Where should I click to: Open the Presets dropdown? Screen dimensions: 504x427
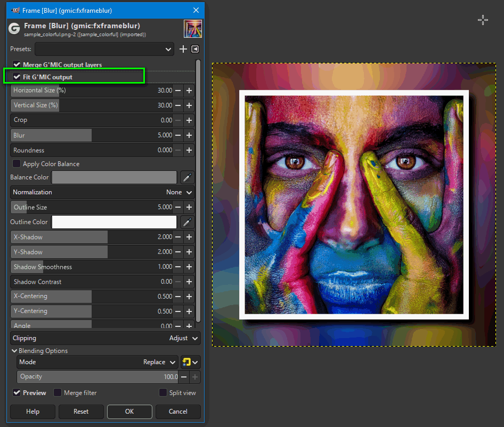click(x=104, y=49)
